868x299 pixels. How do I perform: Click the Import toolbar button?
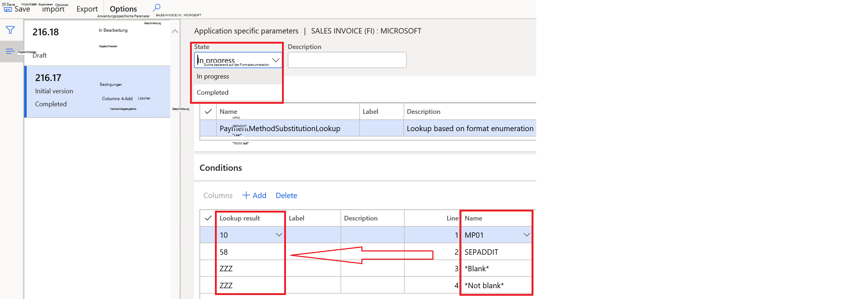[53, 9]
